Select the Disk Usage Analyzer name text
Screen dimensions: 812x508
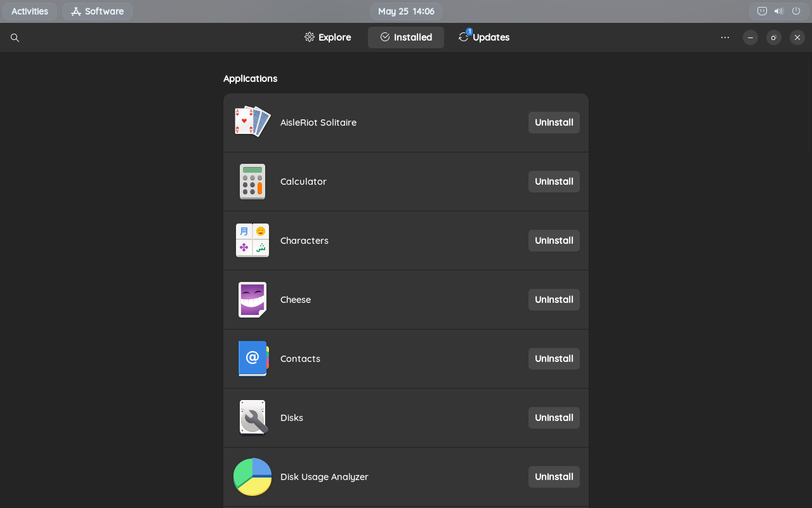coord(324,477)
